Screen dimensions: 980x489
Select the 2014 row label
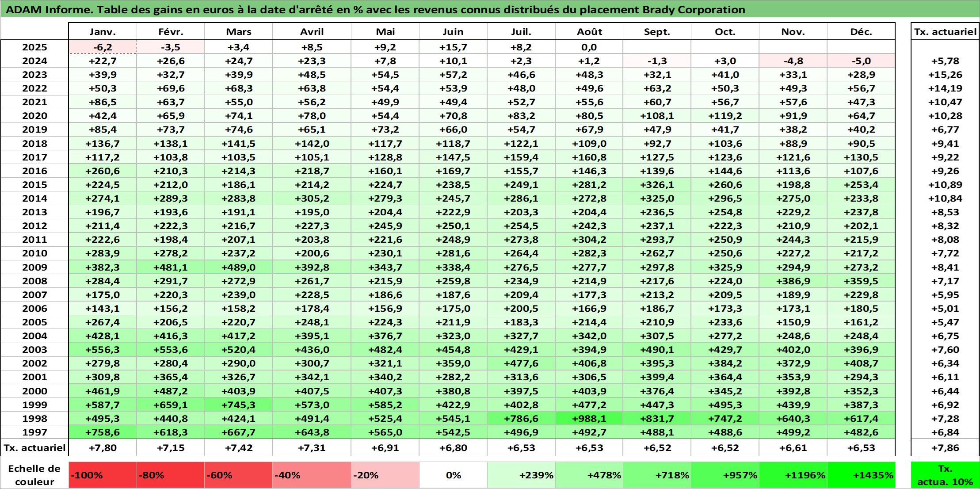(34, 199)
